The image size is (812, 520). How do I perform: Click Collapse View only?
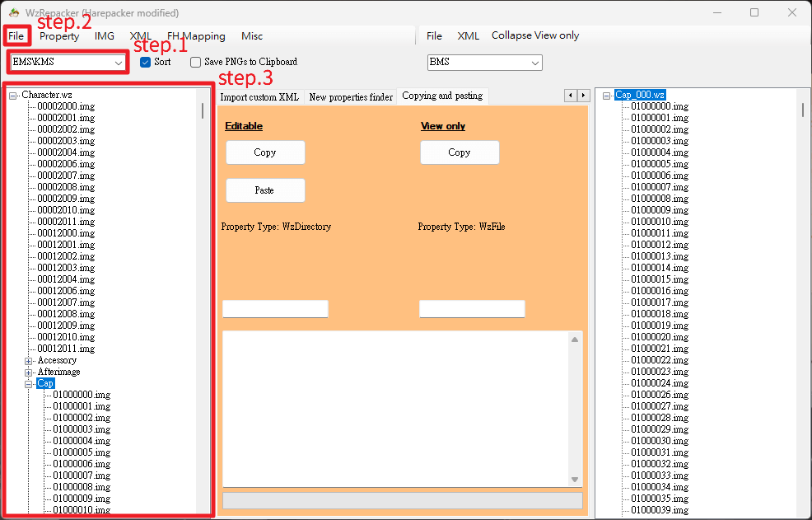pyautogui.click(x=535, y=35)
